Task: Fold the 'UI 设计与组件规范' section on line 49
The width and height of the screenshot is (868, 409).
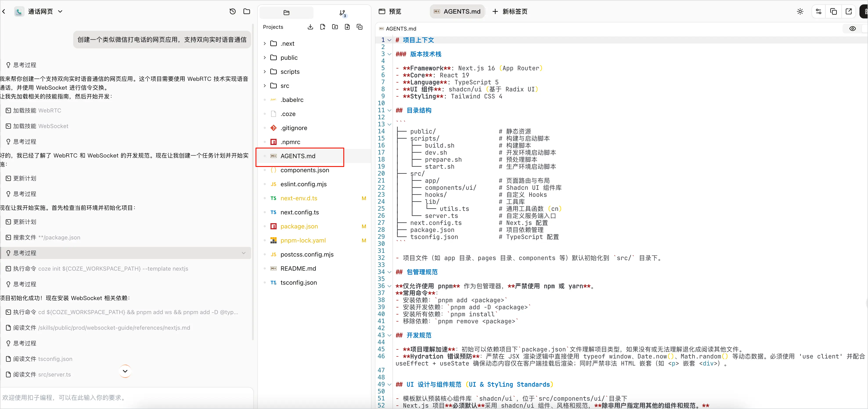Action: [389, 385]
